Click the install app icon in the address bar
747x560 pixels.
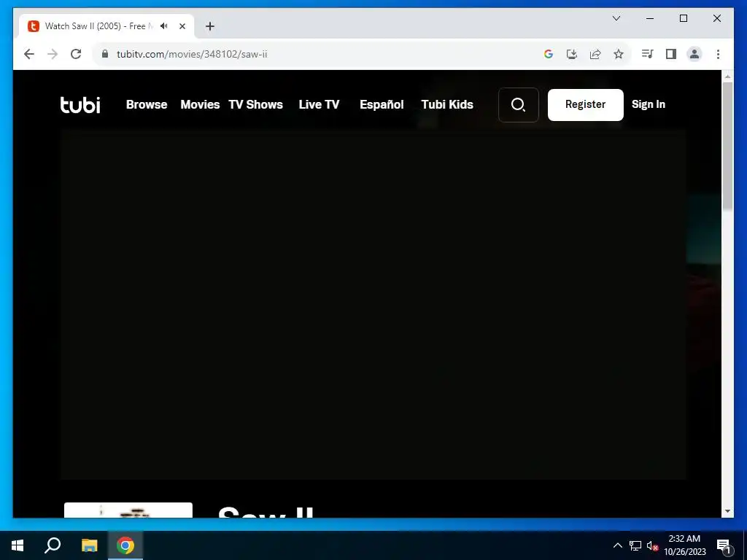pyautogui.click(x=572, y=54)
